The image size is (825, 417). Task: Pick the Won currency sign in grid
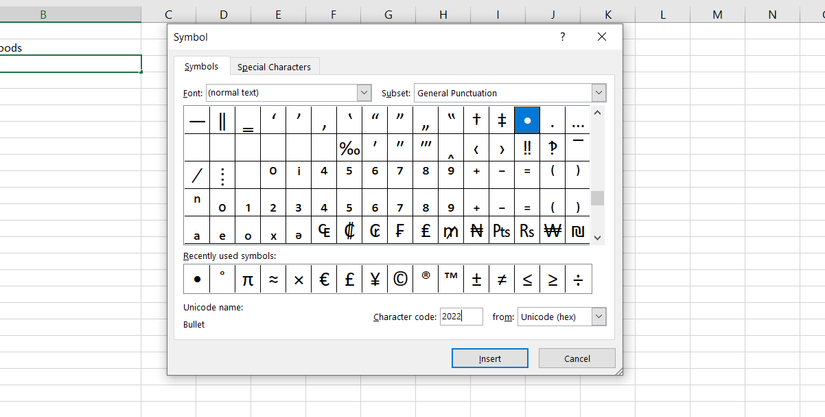(x=552, y=230)
